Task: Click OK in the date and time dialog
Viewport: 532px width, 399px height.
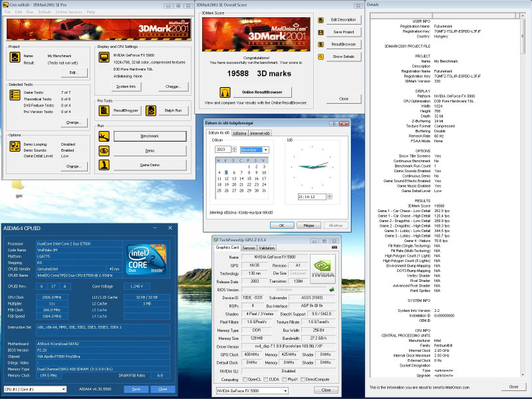Action: [281, 225]
